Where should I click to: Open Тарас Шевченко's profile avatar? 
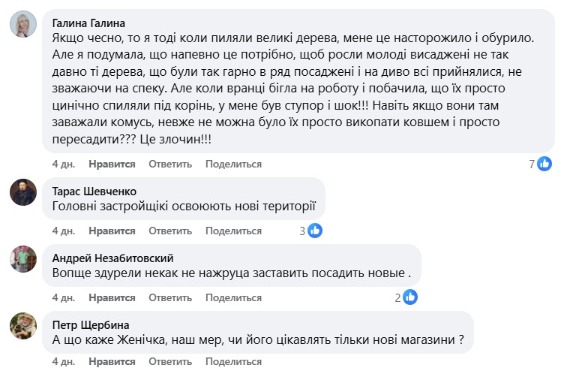click(23, 193)
